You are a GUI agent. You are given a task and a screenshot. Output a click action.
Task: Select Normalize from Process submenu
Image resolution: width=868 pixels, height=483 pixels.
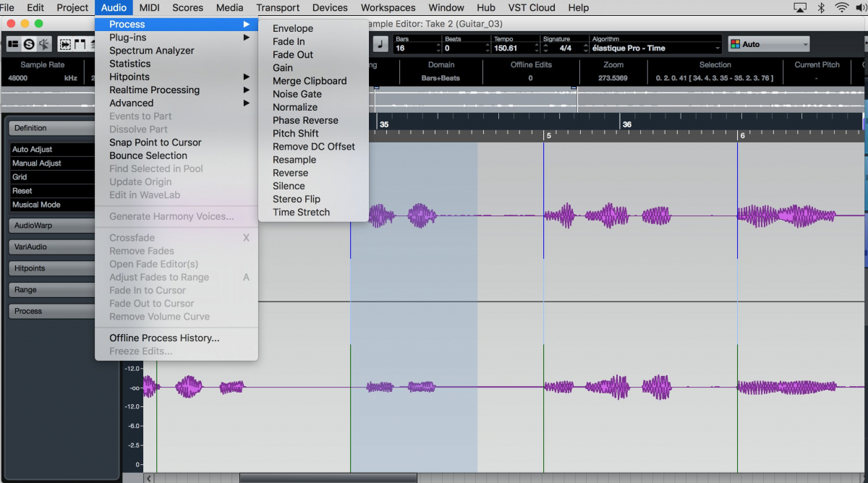(294, 107)
